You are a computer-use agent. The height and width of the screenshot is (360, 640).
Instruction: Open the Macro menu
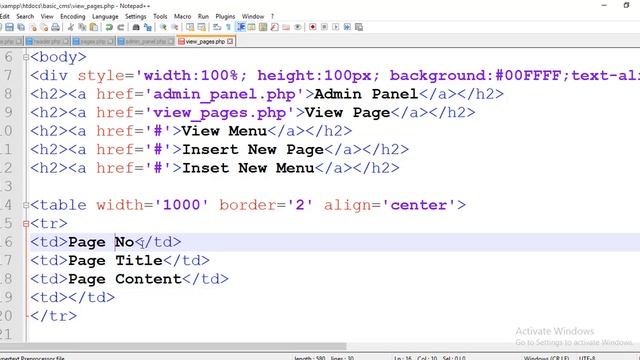pyautogui.click(x=182, y=16)
